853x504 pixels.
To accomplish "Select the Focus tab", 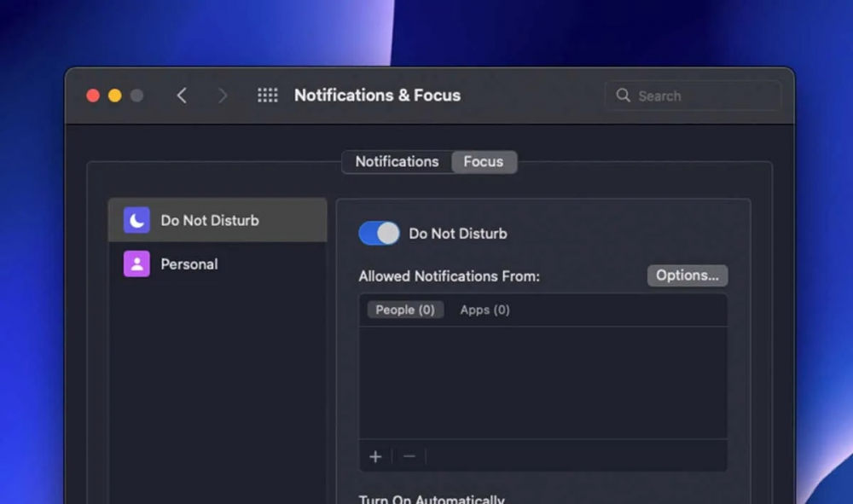I will tap(484, 162).
